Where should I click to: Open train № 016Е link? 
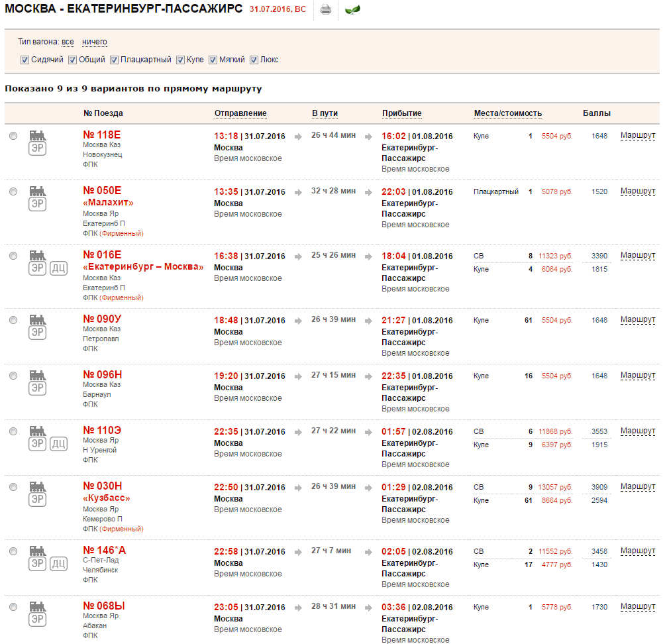[102, 254]
